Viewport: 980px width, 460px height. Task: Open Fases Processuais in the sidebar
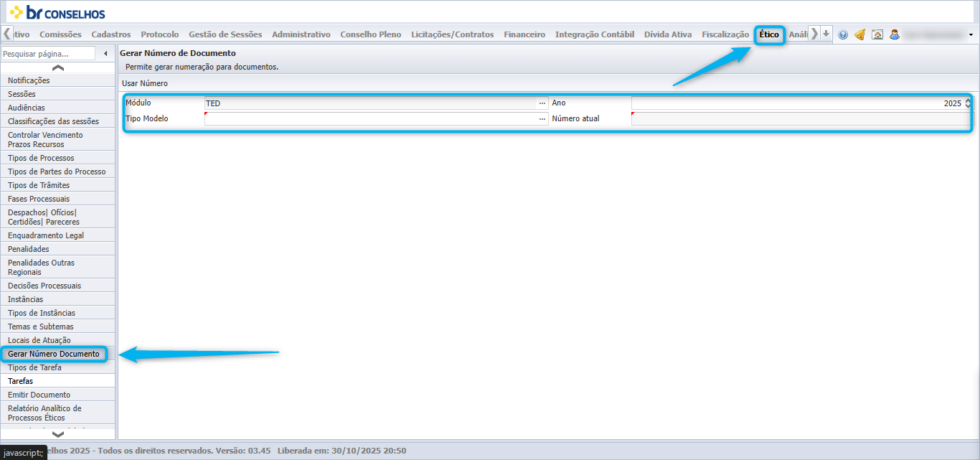pos(57,199)
